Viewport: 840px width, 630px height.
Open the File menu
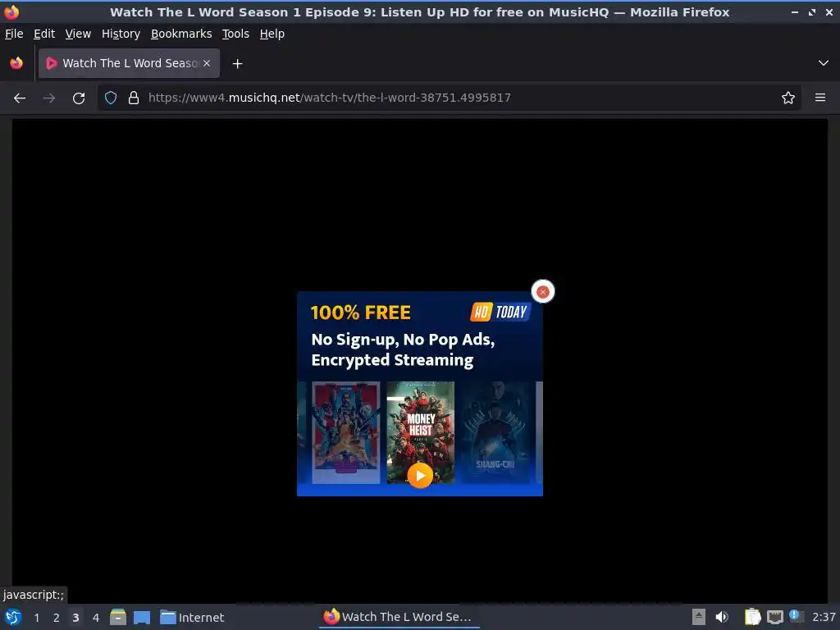tap(14, 34)
